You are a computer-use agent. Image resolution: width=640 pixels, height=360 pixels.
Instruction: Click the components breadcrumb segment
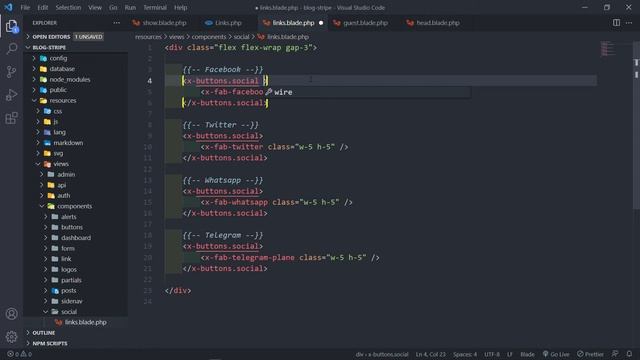(x=209, y=37)
